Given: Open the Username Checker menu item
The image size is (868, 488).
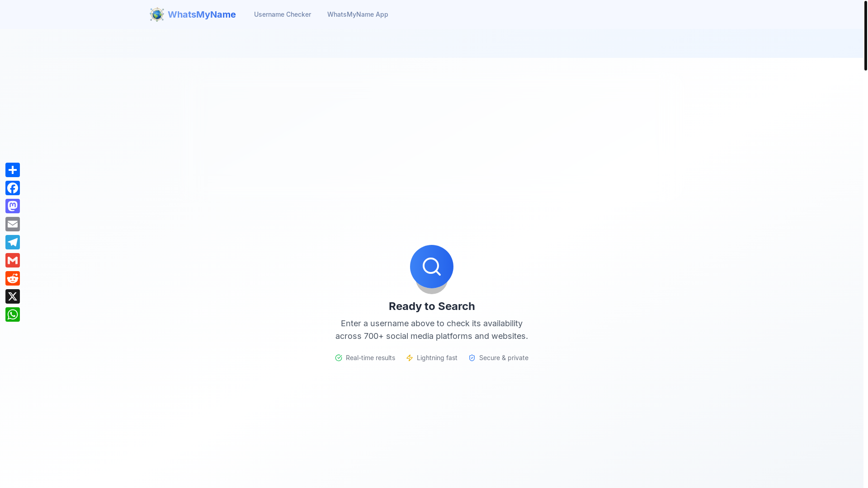Looking at the screenshot, I should [x=283, y=14].
